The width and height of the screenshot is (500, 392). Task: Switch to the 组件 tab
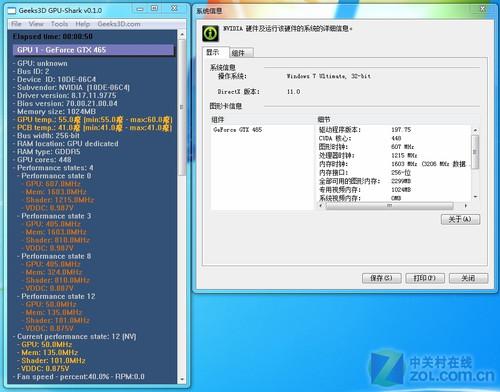[241, 53]
